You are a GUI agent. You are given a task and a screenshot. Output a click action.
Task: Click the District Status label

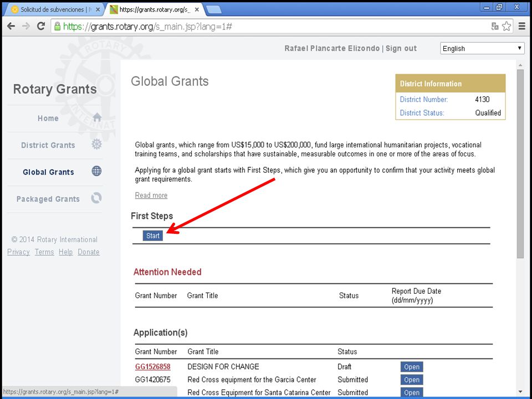422,113
